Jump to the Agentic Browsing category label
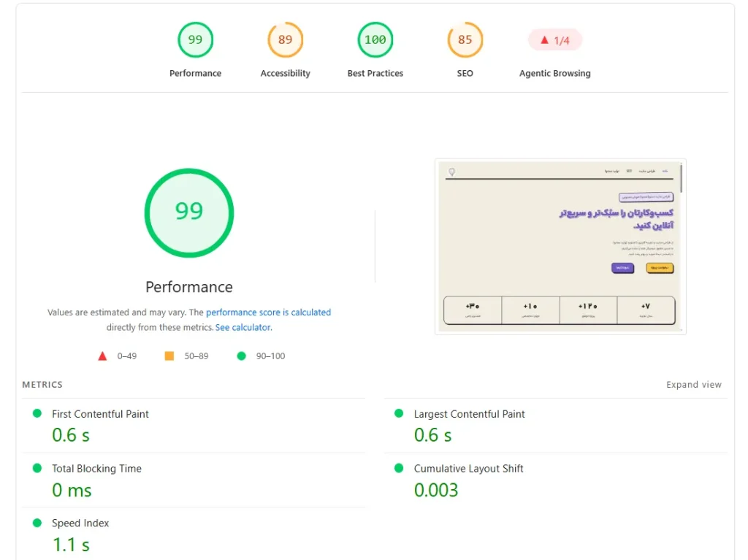This screenshot has width=748, height=560. (x=555, y=73)
